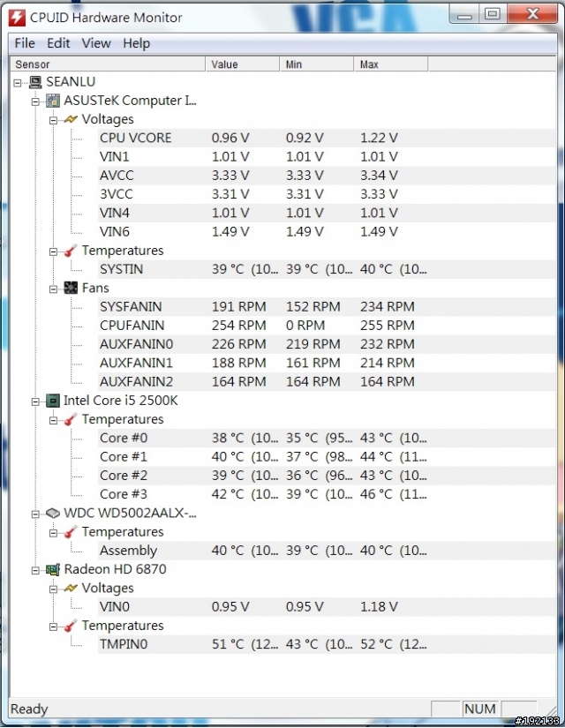
Task: Collapse the Intel Core i5 2500K node
Action: 35,402
